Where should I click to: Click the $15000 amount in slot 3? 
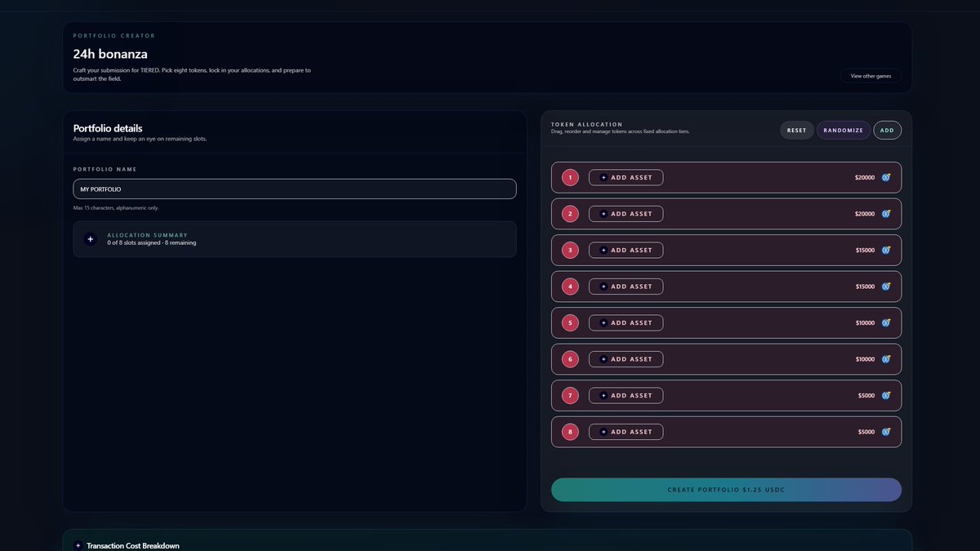[865, 250]
